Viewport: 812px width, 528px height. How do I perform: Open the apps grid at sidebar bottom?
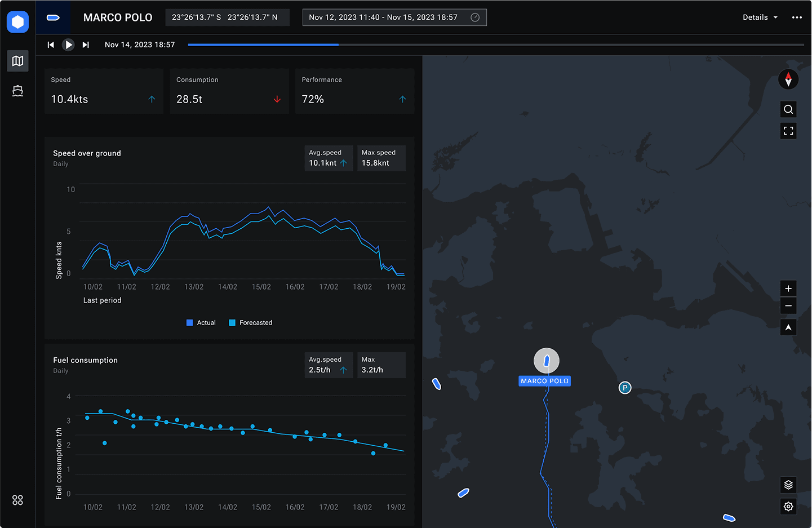[x=17, y=500]
